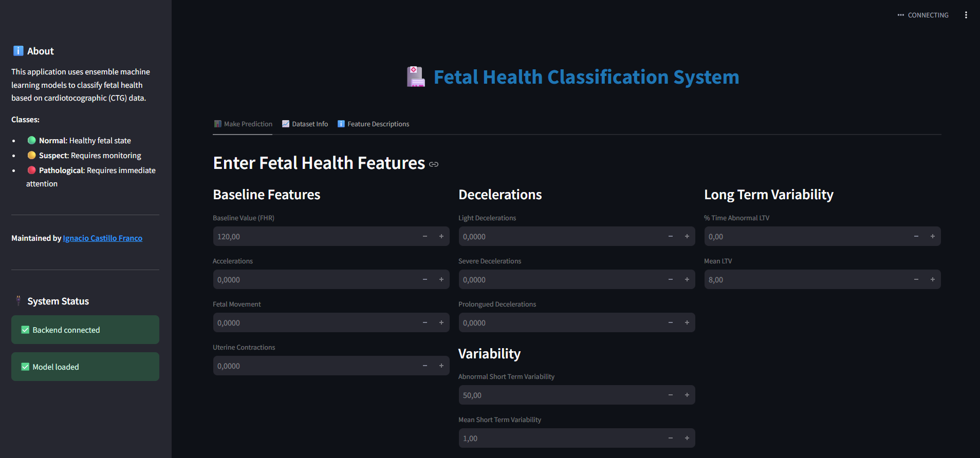The width and height of the screenshot is (980, 458).
Task: Decrease Mean LTV with minus icon
Action: pos(916,279)
